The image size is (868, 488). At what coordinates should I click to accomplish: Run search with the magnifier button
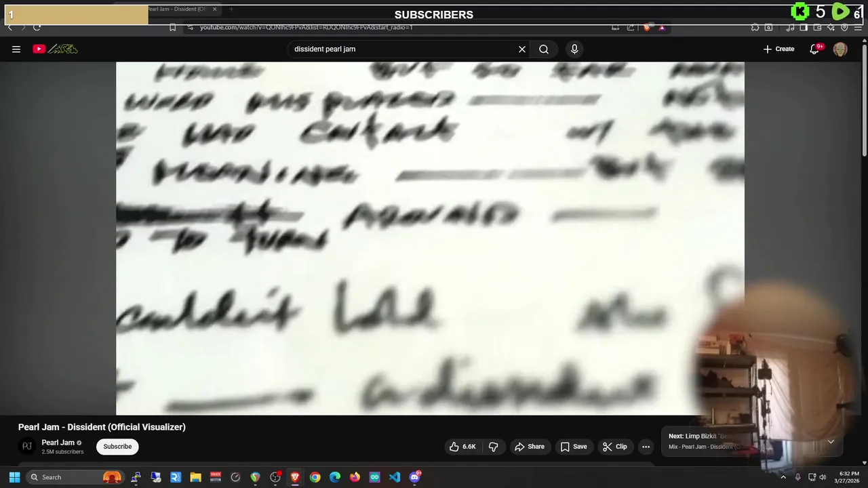[544, 49]
